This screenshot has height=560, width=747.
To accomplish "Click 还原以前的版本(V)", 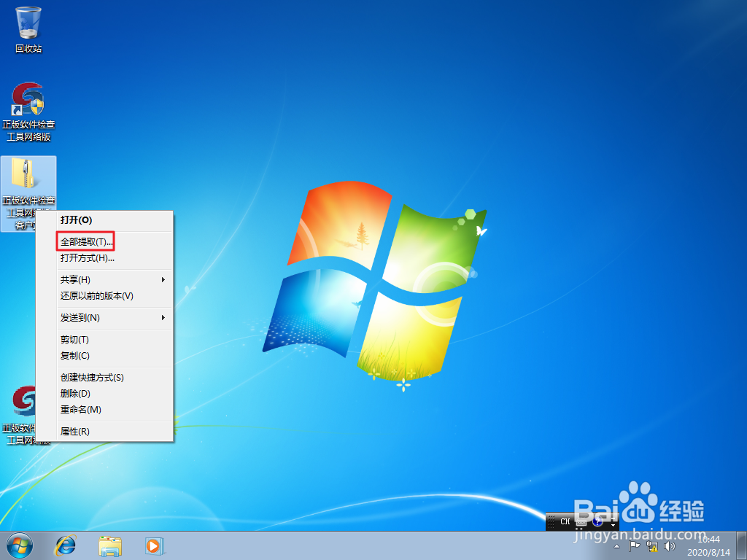I will (114, 296).
